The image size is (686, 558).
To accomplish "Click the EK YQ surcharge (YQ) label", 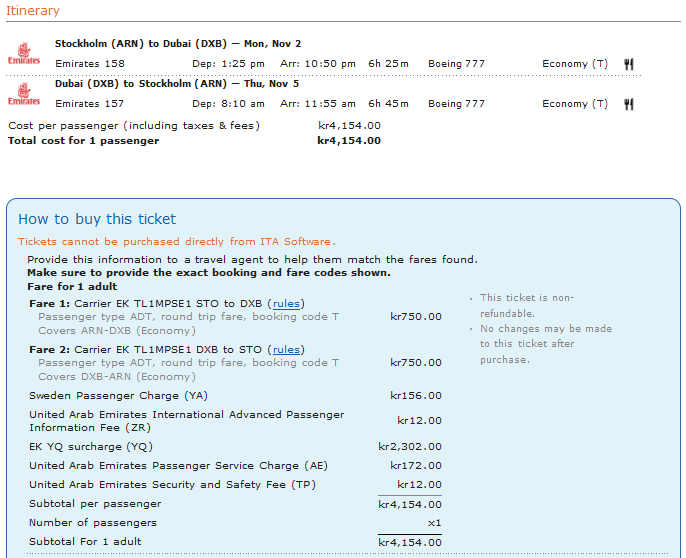I will (91, 447).
